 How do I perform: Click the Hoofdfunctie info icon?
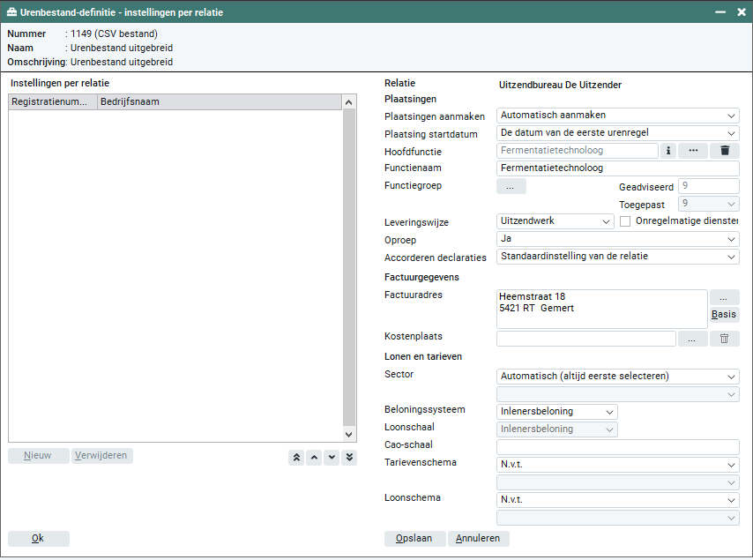coord(668,151)
